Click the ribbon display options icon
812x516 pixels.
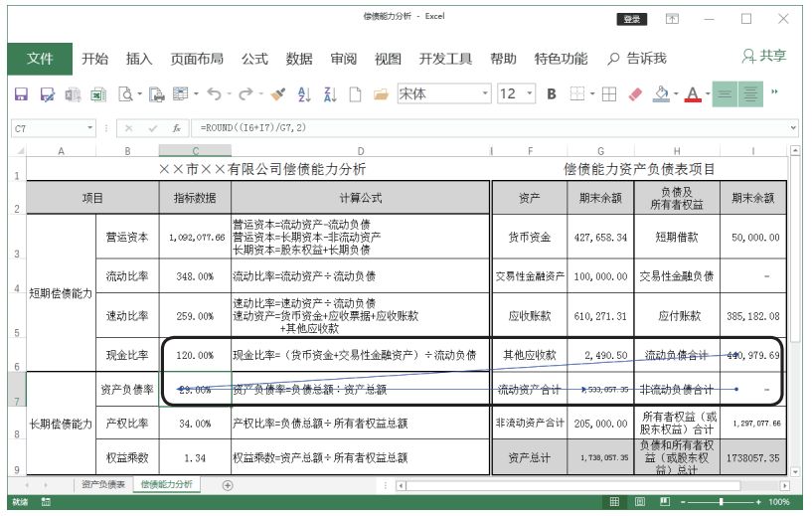672,19
